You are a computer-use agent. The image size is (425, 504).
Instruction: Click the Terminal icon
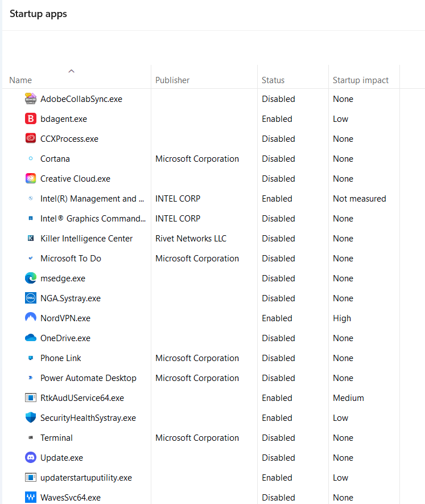click(x=31, y=437)
